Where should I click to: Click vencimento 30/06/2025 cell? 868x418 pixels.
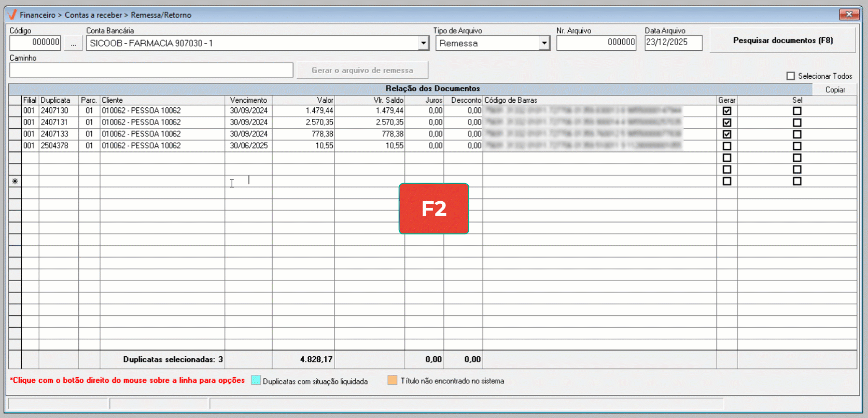248,146
